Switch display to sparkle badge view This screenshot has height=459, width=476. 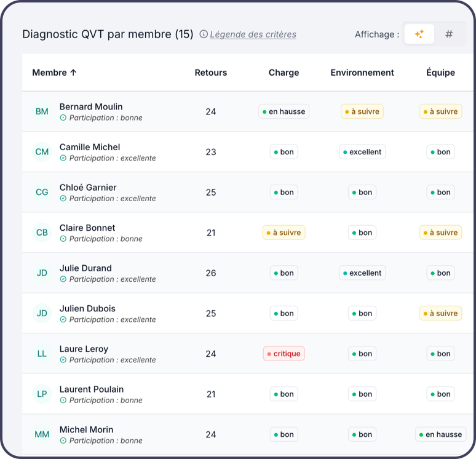(419, 34)
